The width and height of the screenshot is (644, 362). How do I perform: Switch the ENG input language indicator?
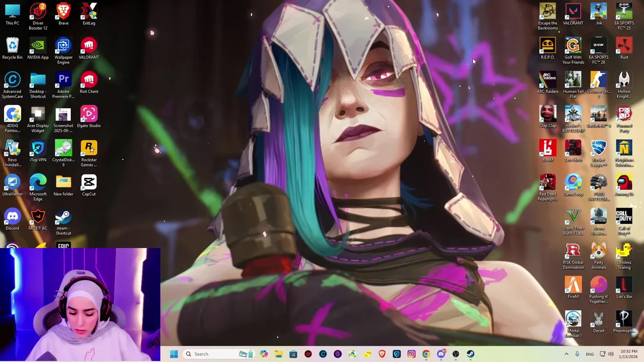[590, 354]
